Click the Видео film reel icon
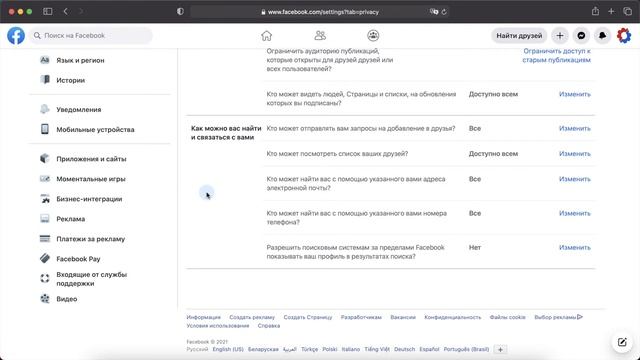 click(x=45, y=298)
